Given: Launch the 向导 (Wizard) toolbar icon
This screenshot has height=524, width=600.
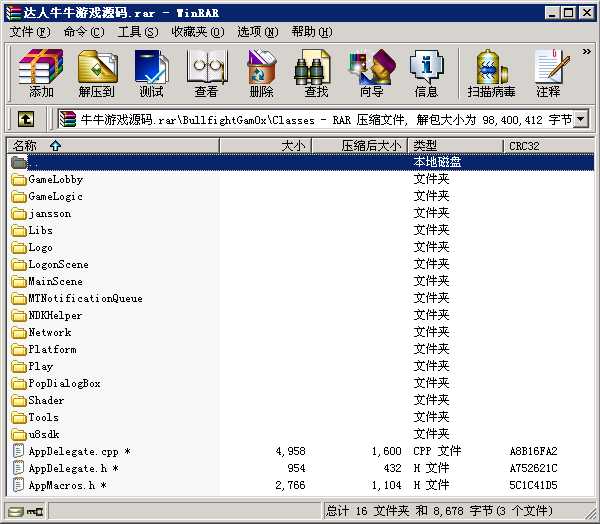Looking at the screenshot, I should [x=371, y=73].
